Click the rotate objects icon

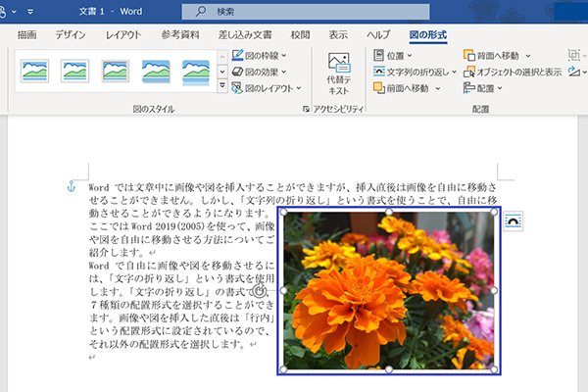coord(573,72)
